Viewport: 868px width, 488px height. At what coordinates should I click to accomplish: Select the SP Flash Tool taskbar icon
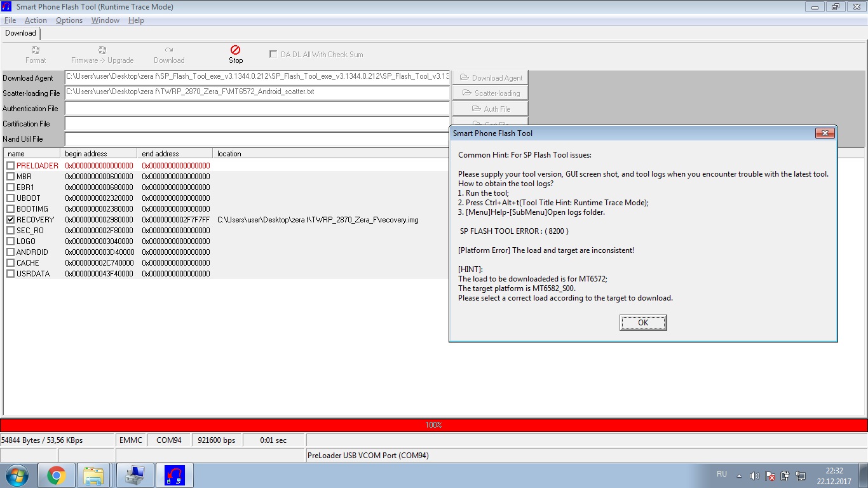click(175, 475)
